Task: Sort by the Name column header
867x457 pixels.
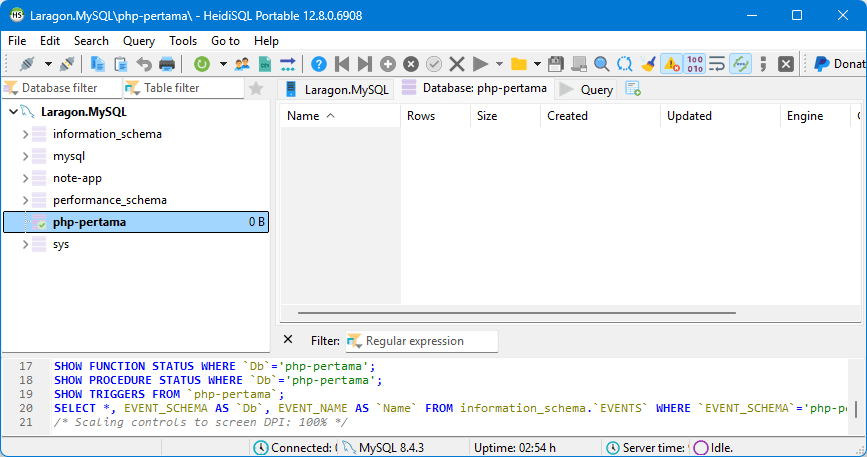Action: [340, 116]
